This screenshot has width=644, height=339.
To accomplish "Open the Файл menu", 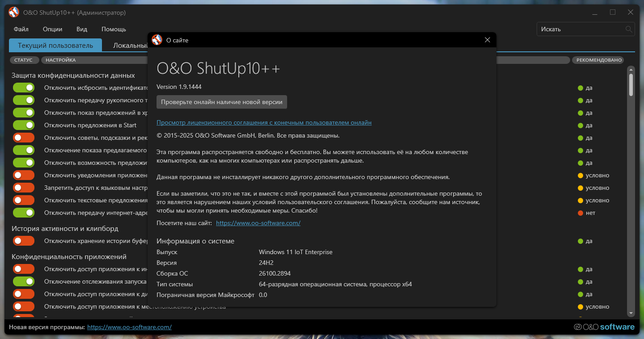I will pyautogui.click(x=21, y=29).
